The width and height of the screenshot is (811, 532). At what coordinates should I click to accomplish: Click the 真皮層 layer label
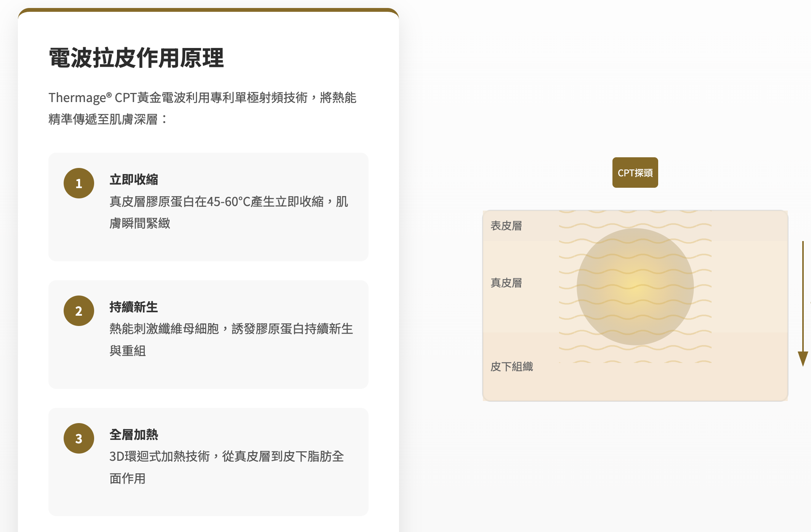[506, 283]
